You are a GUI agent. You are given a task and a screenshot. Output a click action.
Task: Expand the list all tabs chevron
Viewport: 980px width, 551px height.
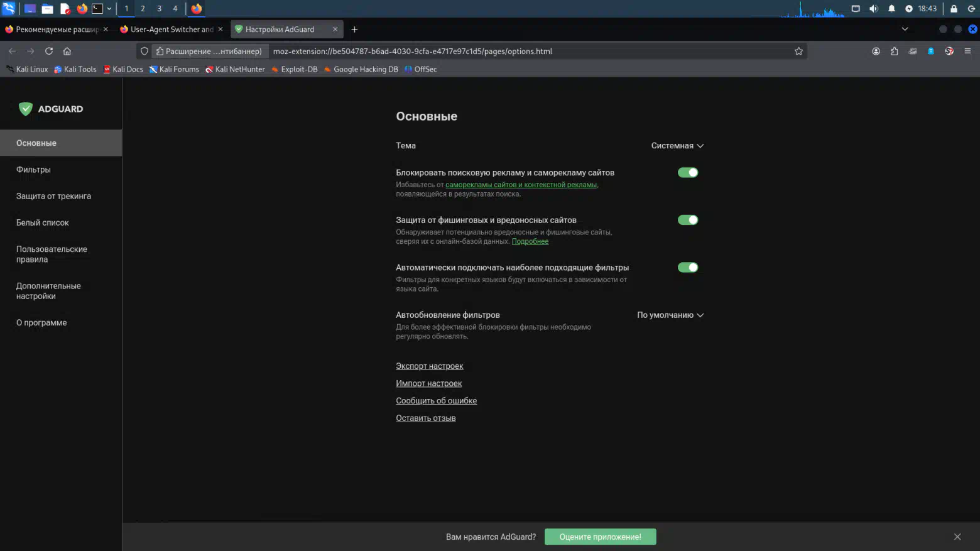905,30
